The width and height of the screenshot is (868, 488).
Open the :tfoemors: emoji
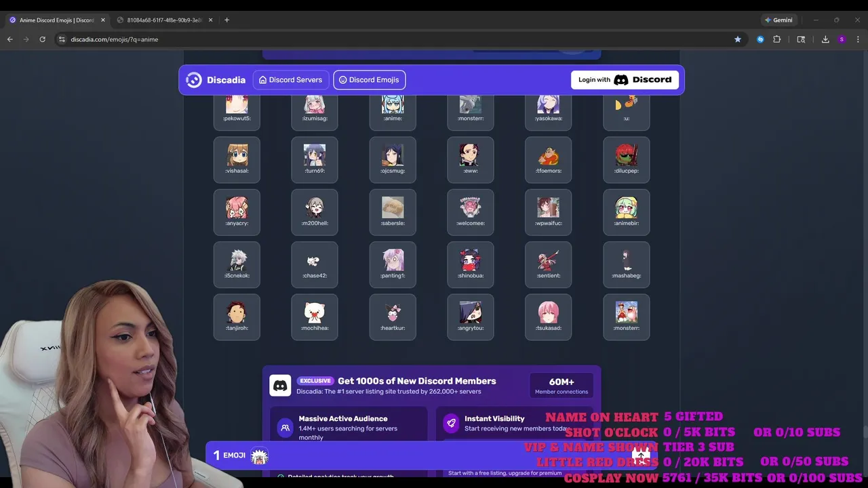[x=549, y=160]
